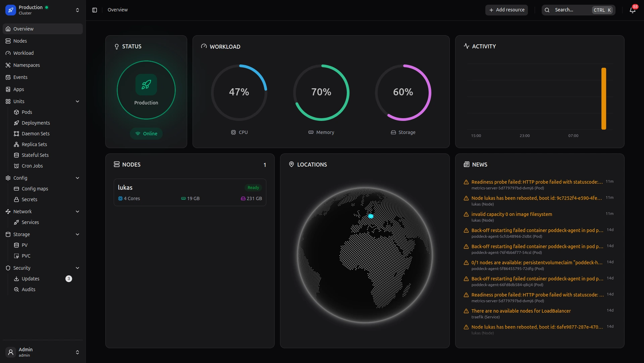Viewport: 644px width, 363px height.
Task: Open the 'invalid capacity 0' news item
Action: (512, 214)
